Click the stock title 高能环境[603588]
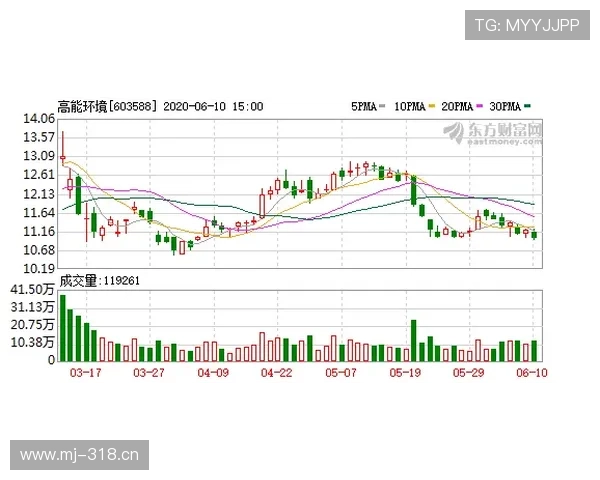This screenshot has height=480, width=600. point(107,104)
